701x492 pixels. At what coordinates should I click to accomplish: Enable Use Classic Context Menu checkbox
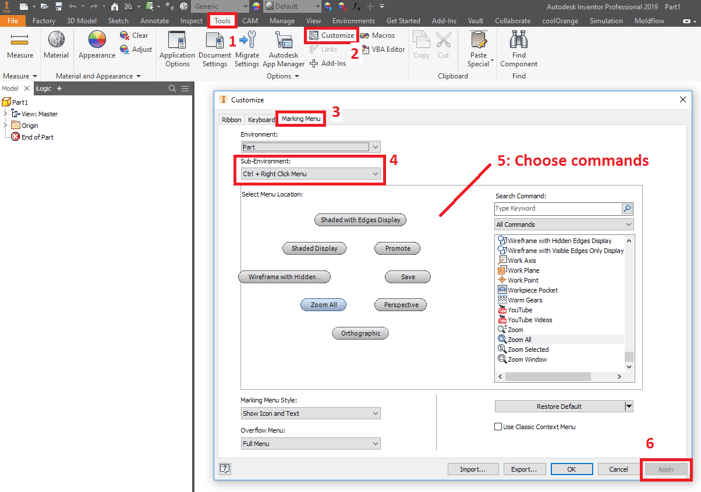point(498,427)
